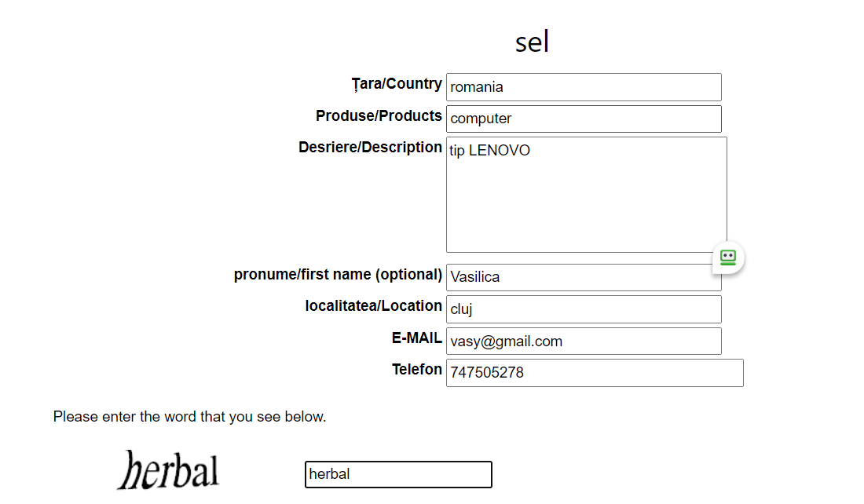Place cursor after LENOVO in description text
This screenshot has width=864, height=504.
click(531, 151)
